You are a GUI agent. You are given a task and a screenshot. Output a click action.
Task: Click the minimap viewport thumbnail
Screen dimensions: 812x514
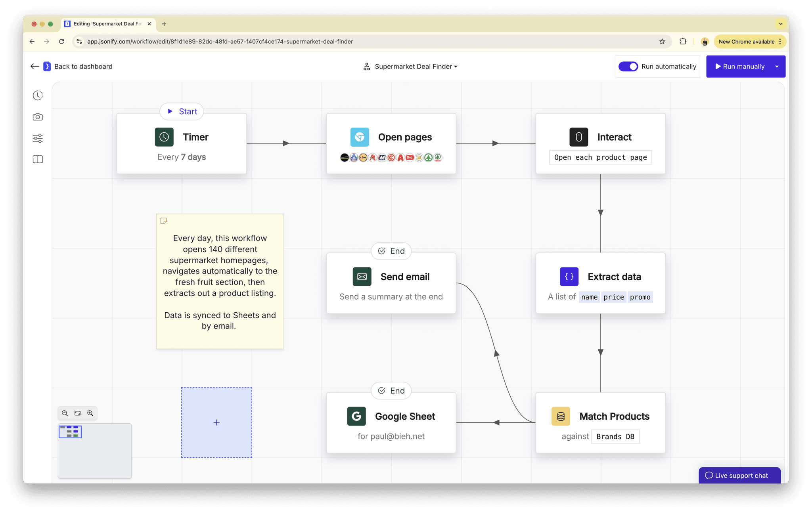pos(70,432)
